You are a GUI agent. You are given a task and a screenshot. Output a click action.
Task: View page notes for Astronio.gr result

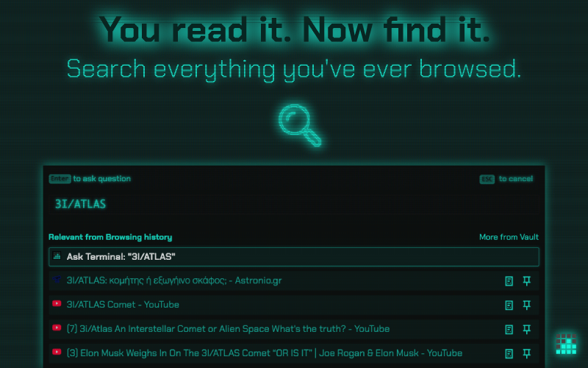pyautogui.click(x=509, y=281)
